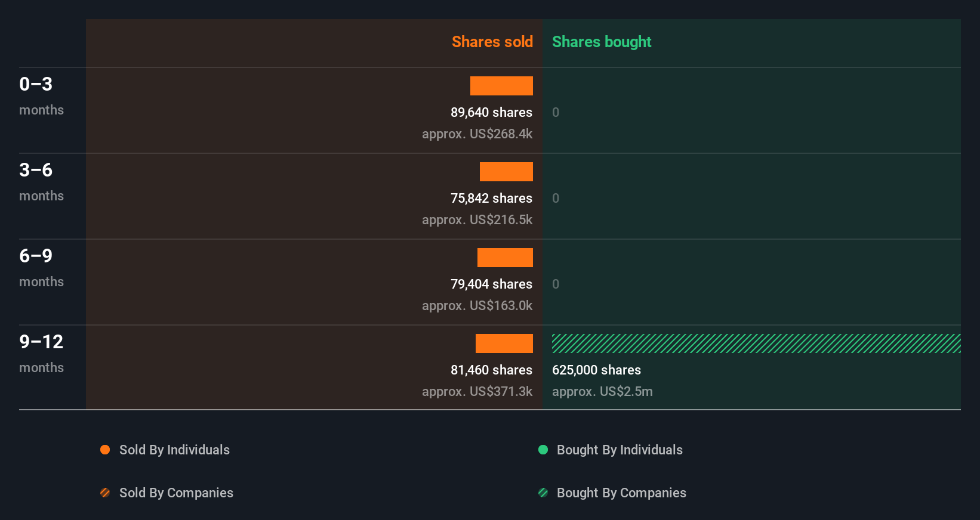Click the 9–12 months row label
This screenshot has height=520, width=980.
41,353
